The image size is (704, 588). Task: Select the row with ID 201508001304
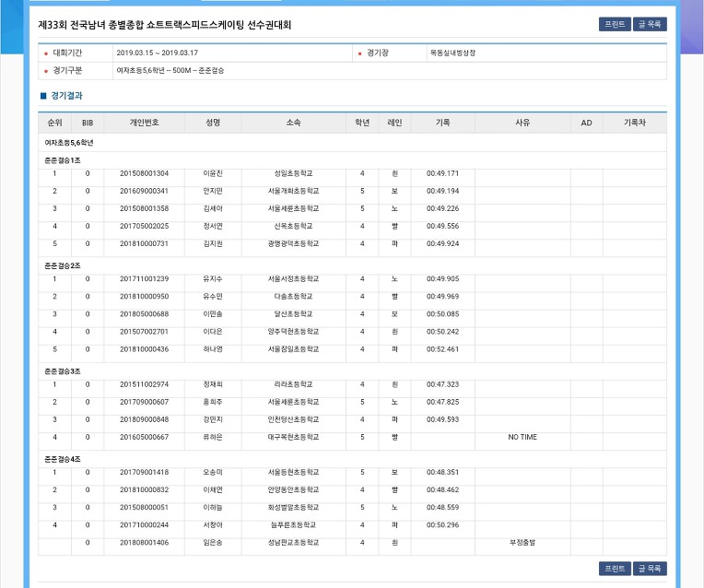click(352, 174)
